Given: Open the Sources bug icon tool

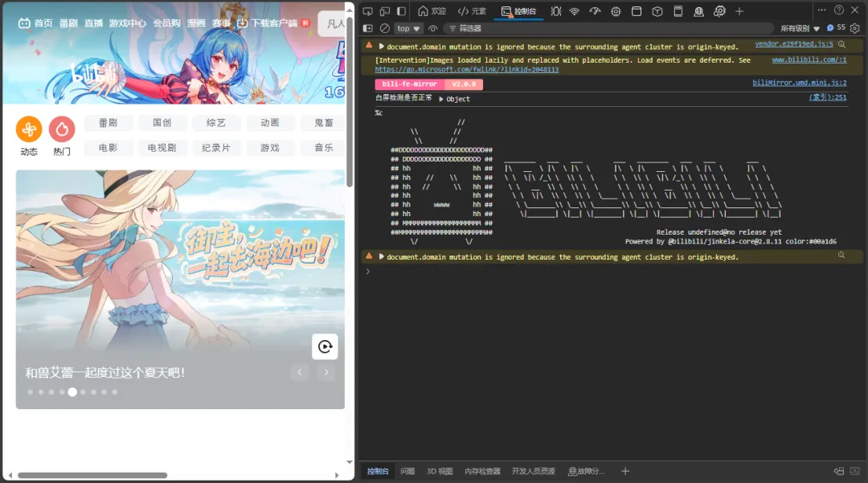Looking at the screenshot, I should click(x=556, y=11).
